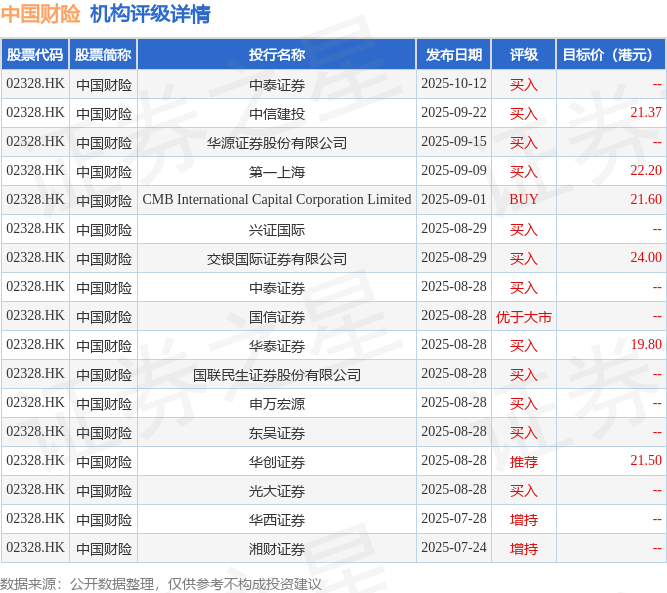Screen dimensions: 667x593
Task: Click the 股票简称 column header
Action: tap(103, 54)
